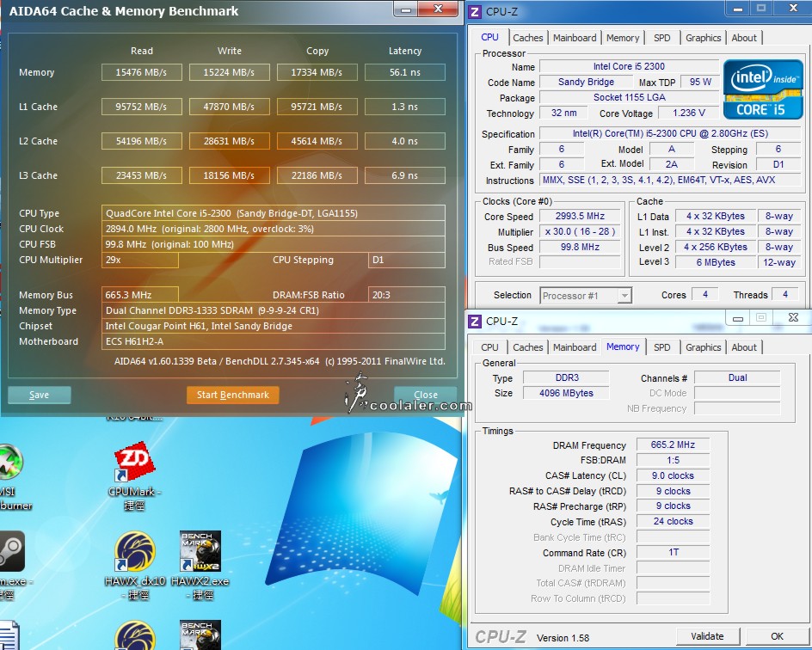Viewport: 812px width, 650px height.
Task: Click the Validate button in CPU-Z
Action: coord(707,636)
